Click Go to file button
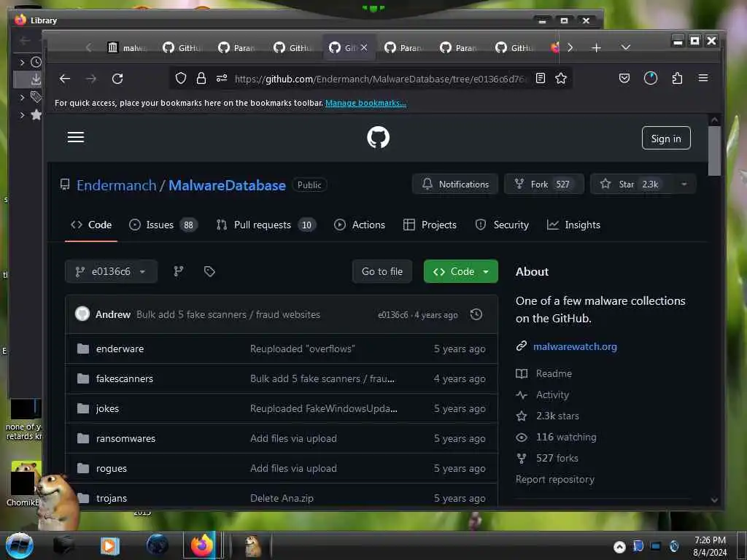The image size is (747, 560). point(382,271)
